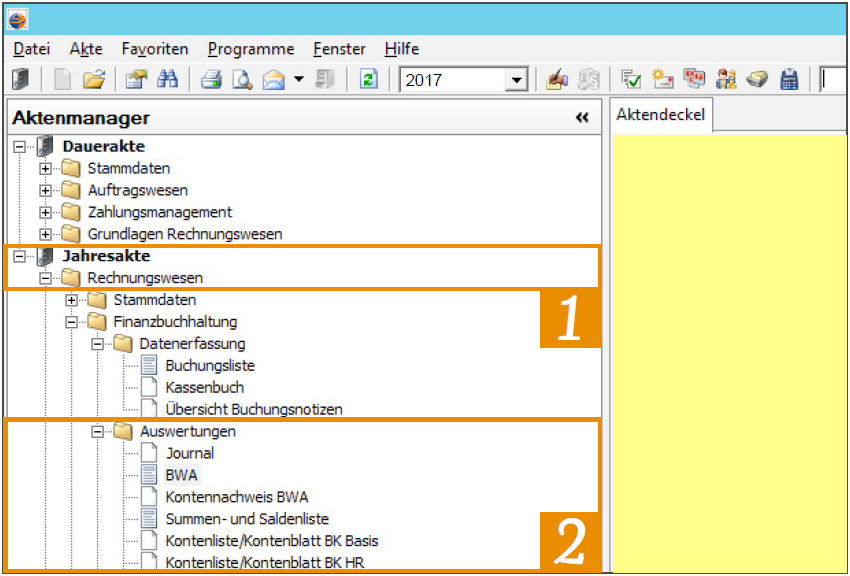Collapse the Jahresakte tree node

20,256
